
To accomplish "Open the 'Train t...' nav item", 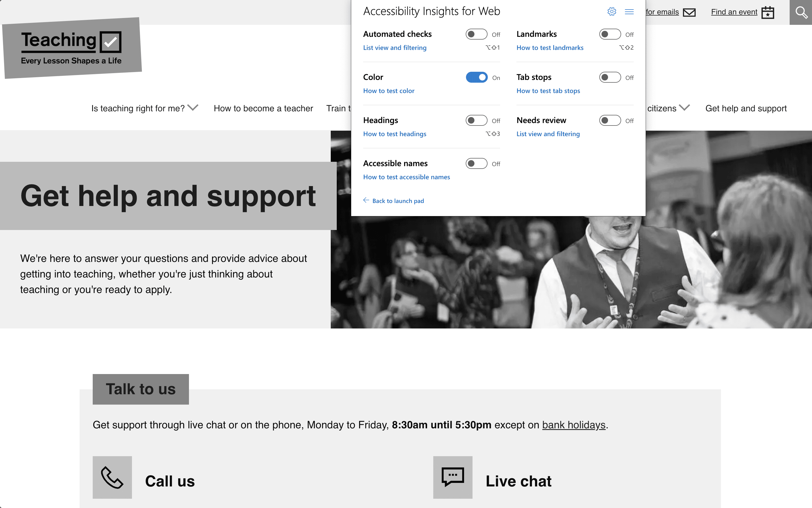I will pos(338,108).
